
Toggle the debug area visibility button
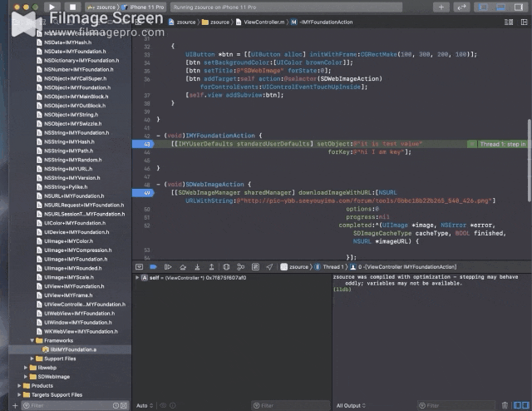(500, 7)
